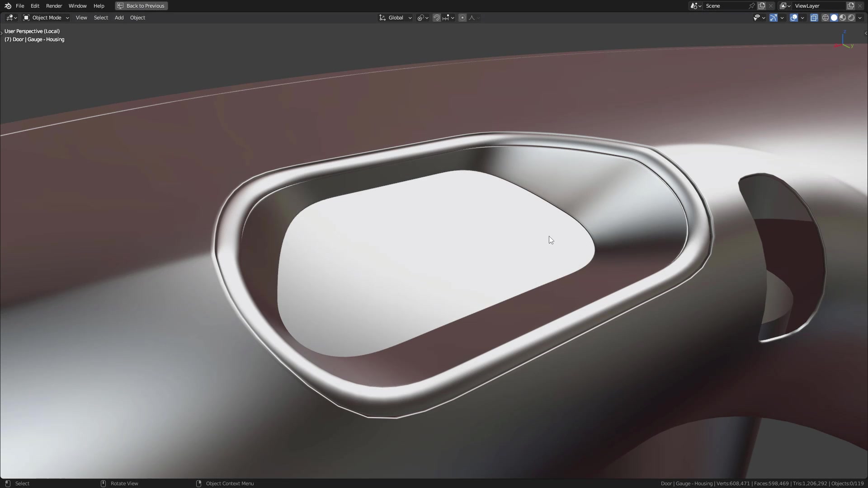The image size is (868, 488).
Task: Switch to rendered viewport shading
Action: (x=851, y=18)
